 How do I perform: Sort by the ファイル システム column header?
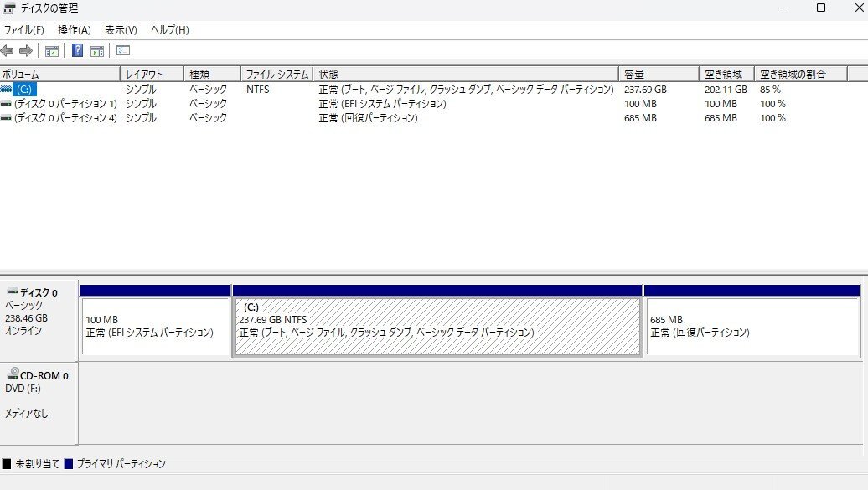click(x=276, y=75)
